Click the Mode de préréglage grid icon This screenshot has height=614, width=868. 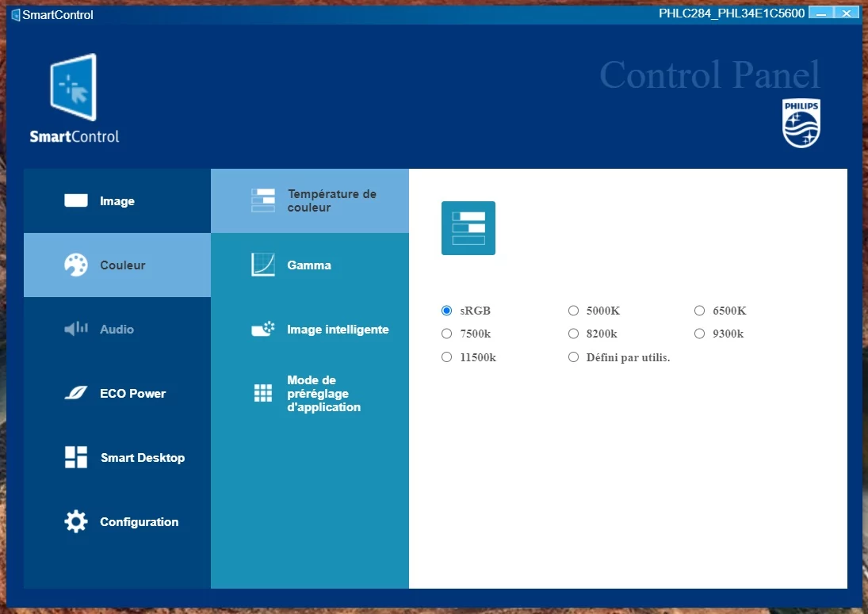point(263,393)
